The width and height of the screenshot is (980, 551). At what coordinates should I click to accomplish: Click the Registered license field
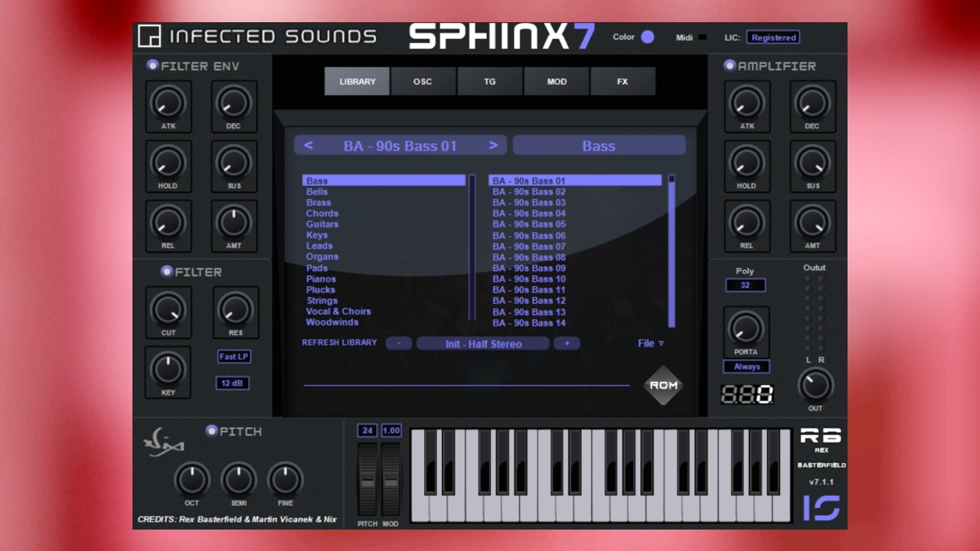coord(773,37)
